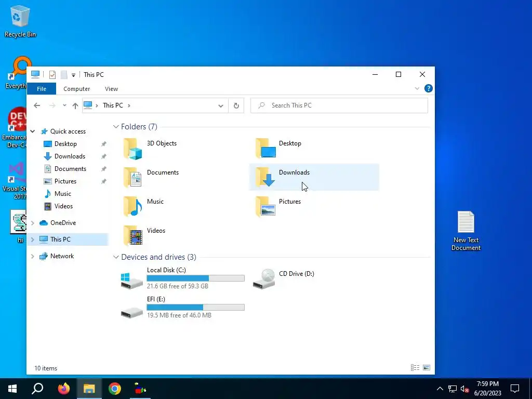
Task: Click the EFI (E:) usage bar
Action: point(195,308)
